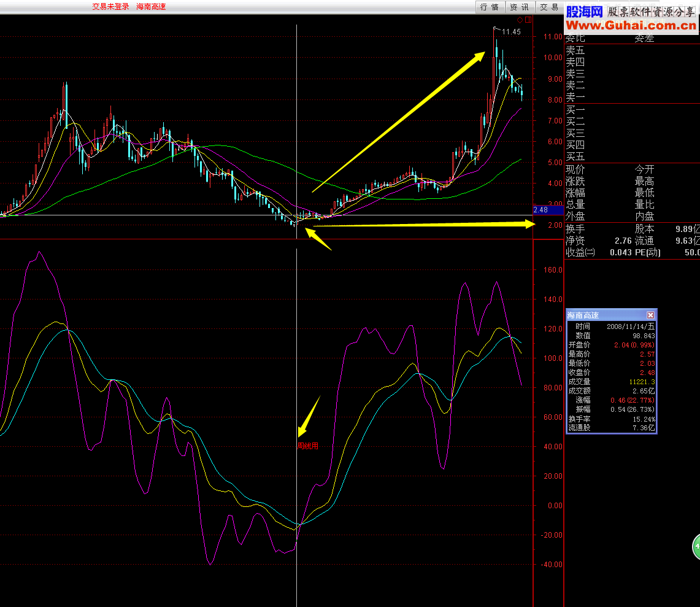Select the 卖五 order row
This screenshot has height=607, width=700.
point(632,50)
